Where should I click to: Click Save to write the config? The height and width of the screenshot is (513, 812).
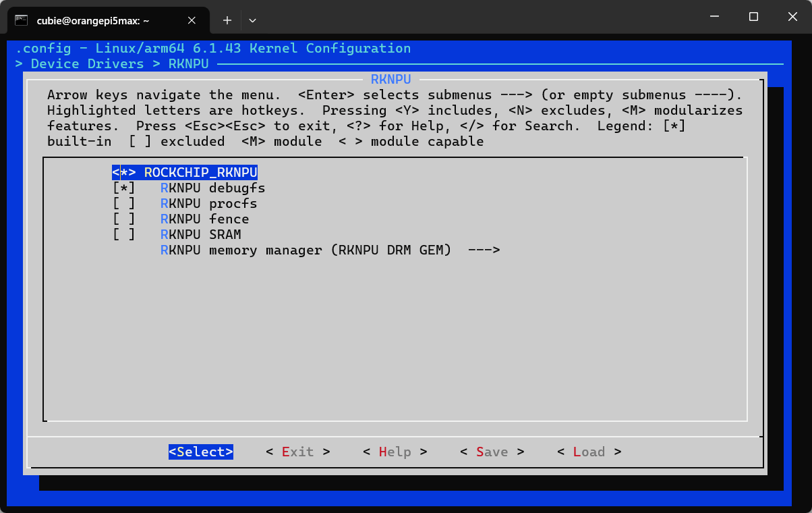[x=492, y=452]
